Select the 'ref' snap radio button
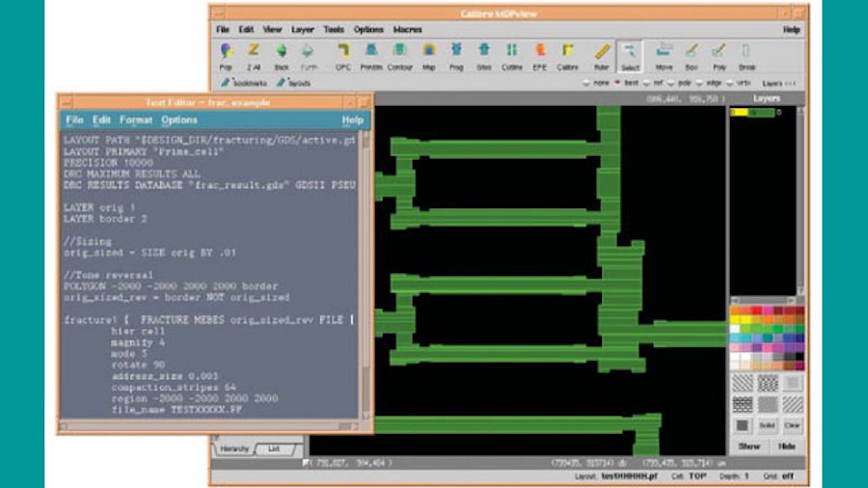The height and width of the screenshot is (488, 868). tap(646, 83)
